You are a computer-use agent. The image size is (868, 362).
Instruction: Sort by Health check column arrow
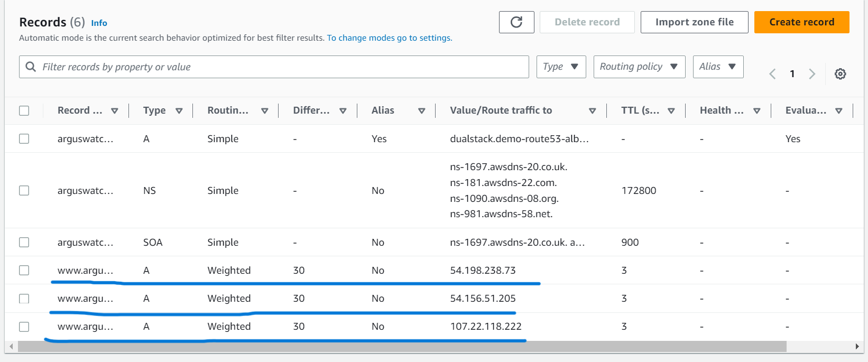tap(757, 111)
